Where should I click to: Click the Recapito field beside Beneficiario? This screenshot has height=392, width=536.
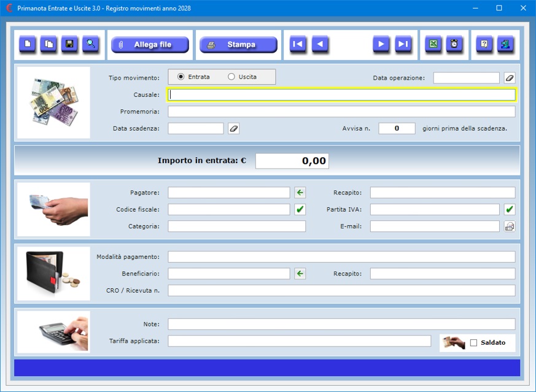click(x=443, y=274)
